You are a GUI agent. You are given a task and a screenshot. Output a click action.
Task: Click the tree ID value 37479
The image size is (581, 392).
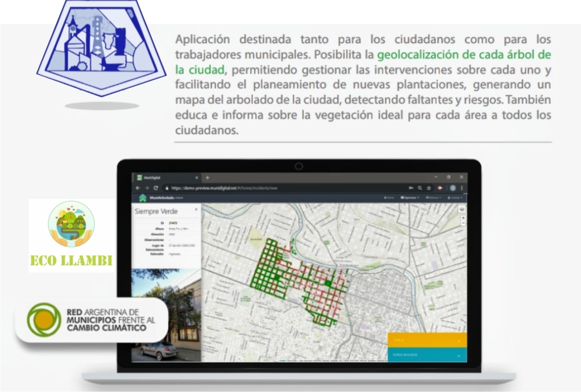(173, 223)
